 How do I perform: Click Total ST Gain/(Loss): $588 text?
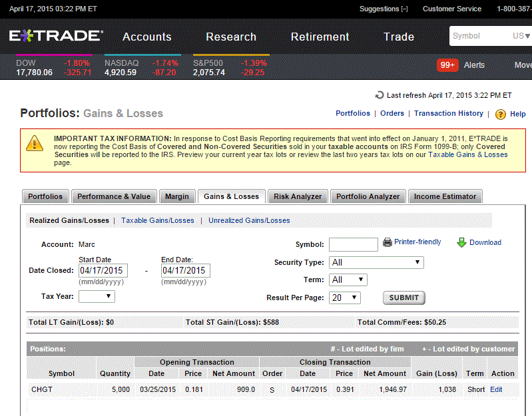pyautogui.click(x=232, y=322)
